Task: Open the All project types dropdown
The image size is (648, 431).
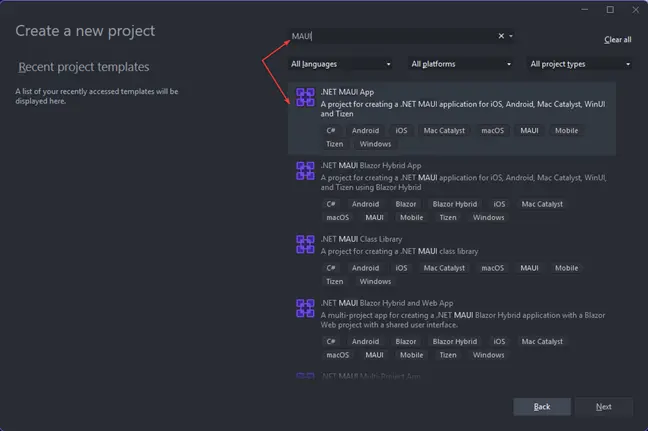Action: pyautogui.click(x=580, y=64)
